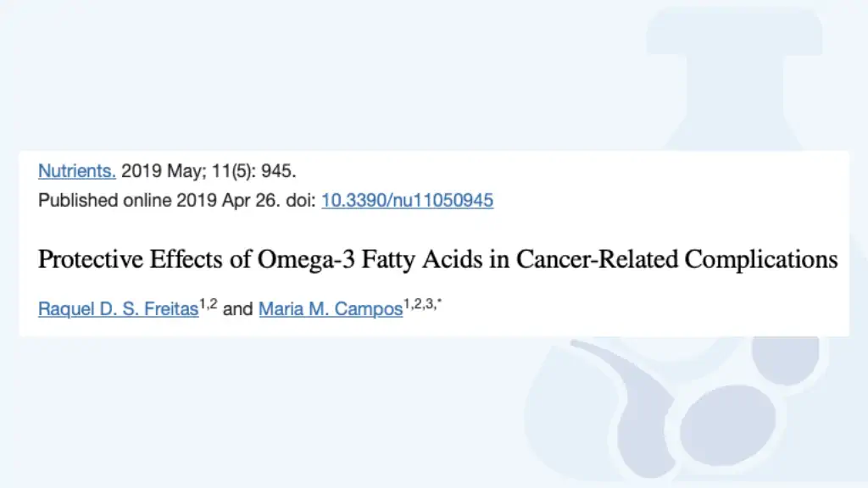Click the oval pill shape at bottom right
Image resolution: width=868 pixels, height=488 pixels.
coord(726,425)
